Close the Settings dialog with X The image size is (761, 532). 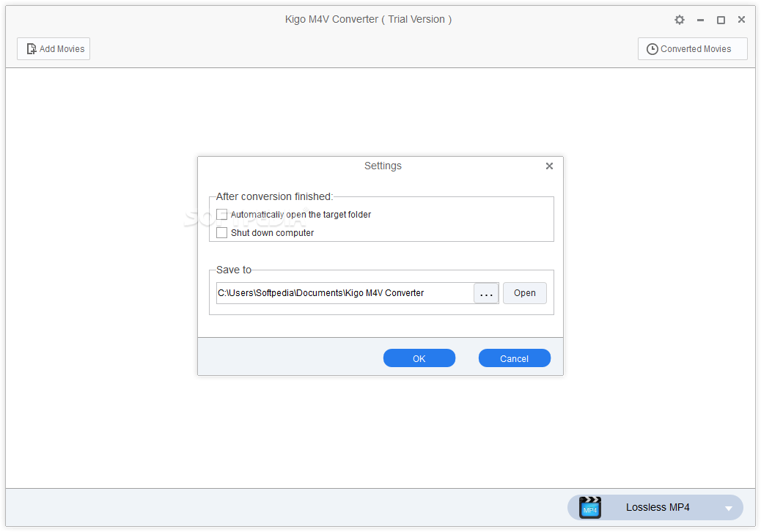click(x=549, y=166)
